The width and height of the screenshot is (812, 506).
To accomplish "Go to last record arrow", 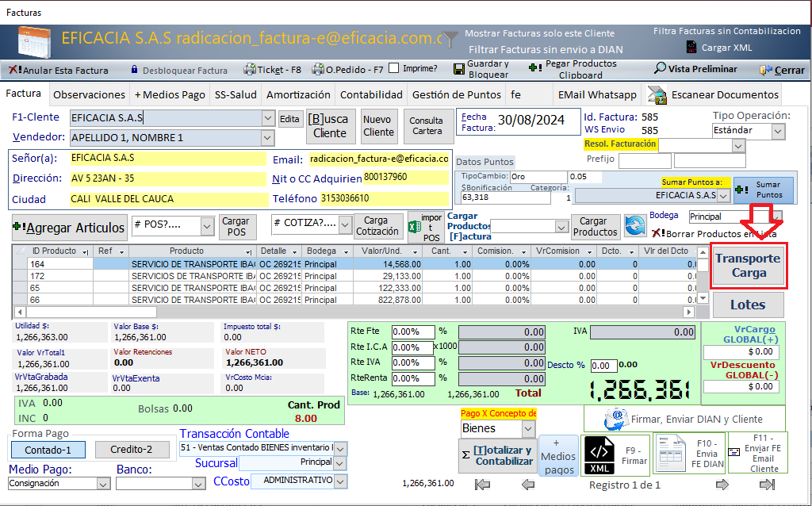I will coord(767,485).
